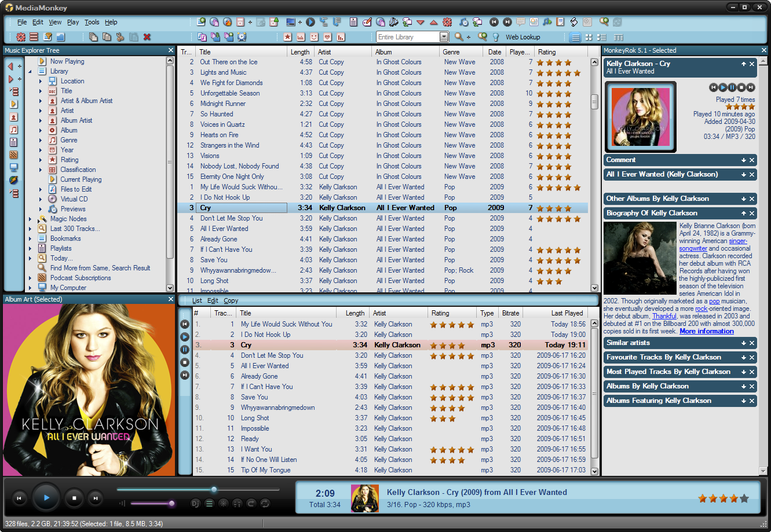
Task: Click the music note sidebar icon
Action: pyautogui.click(x=14, y=130)
